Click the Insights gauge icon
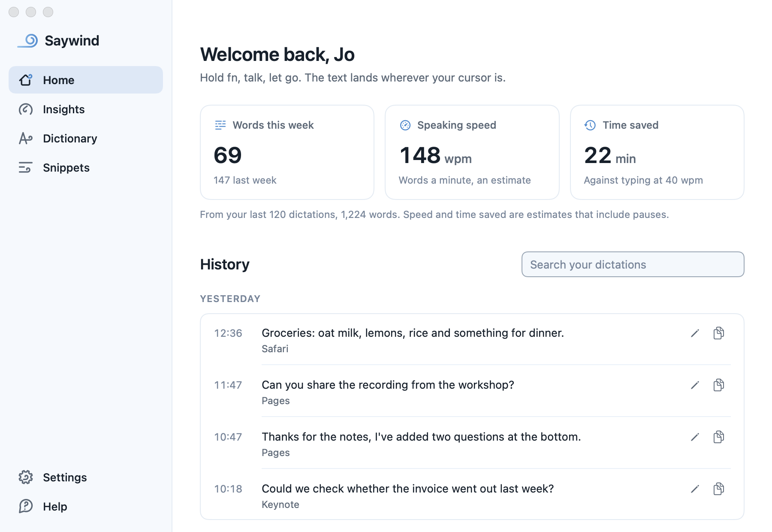The width and height of the screenshot is (772, 532). click(x=26, y=109)
